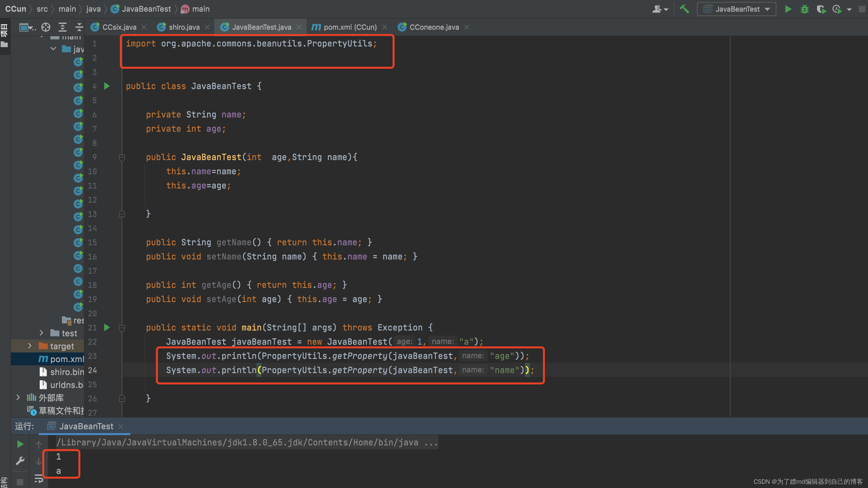Image resolution: width=868 pixels, height=488 pixels.
Task: Open the profiler dropdown arrow next to it
Action: (x=850, y=9)
